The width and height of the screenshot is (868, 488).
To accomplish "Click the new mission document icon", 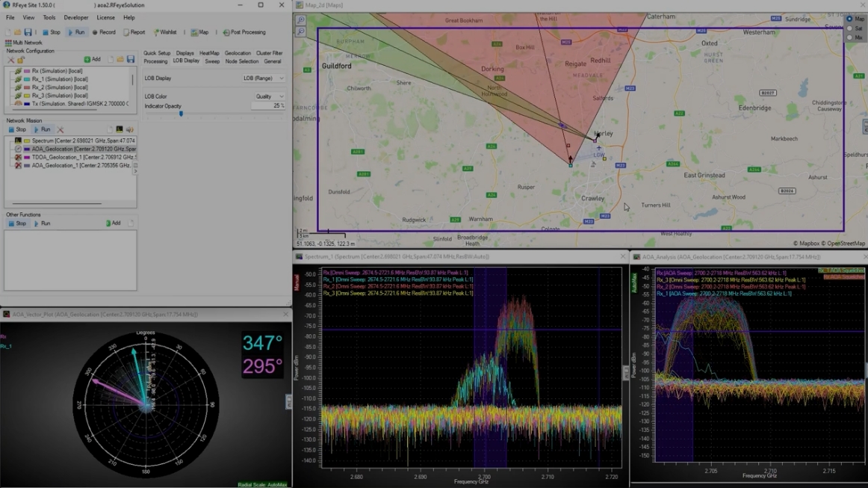I will pos(110,129).
